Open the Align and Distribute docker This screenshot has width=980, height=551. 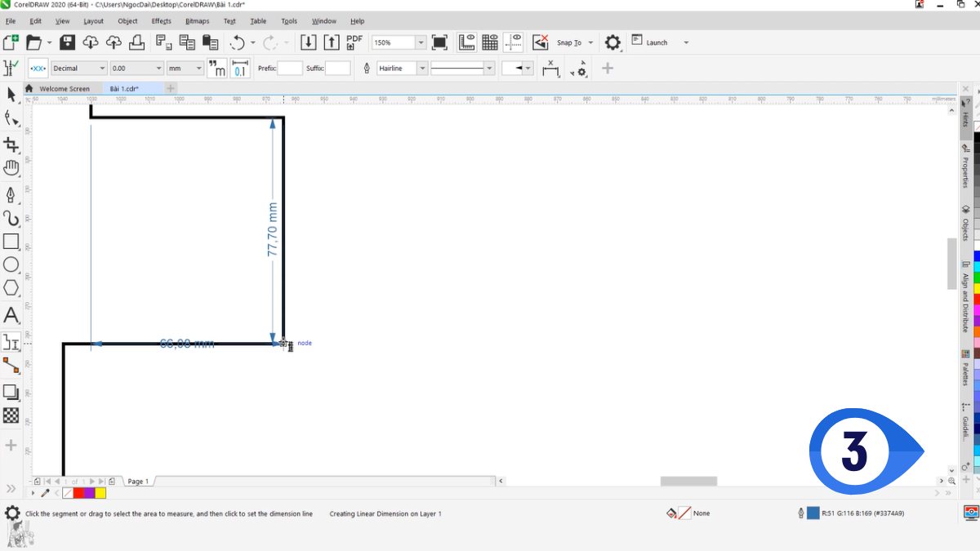point(965,297)
